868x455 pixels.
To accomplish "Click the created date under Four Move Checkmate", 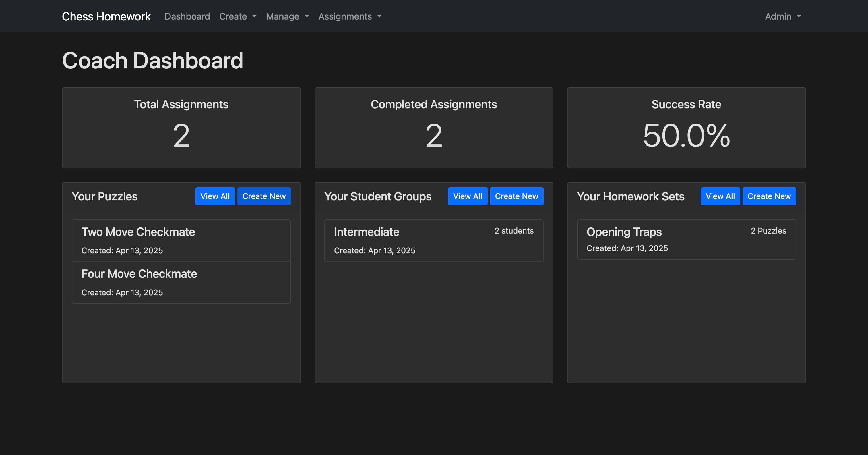I will point(122,292).
